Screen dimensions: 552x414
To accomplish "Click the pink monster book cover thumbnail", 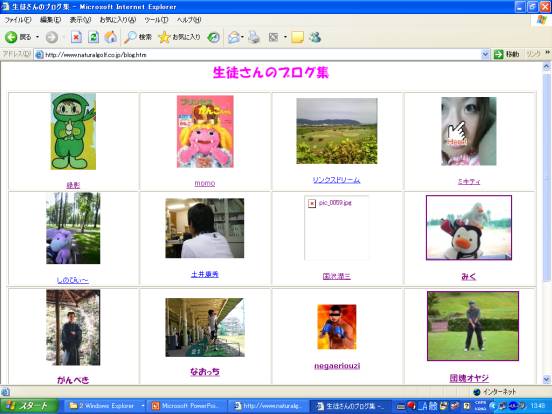I will coord(205,132).
